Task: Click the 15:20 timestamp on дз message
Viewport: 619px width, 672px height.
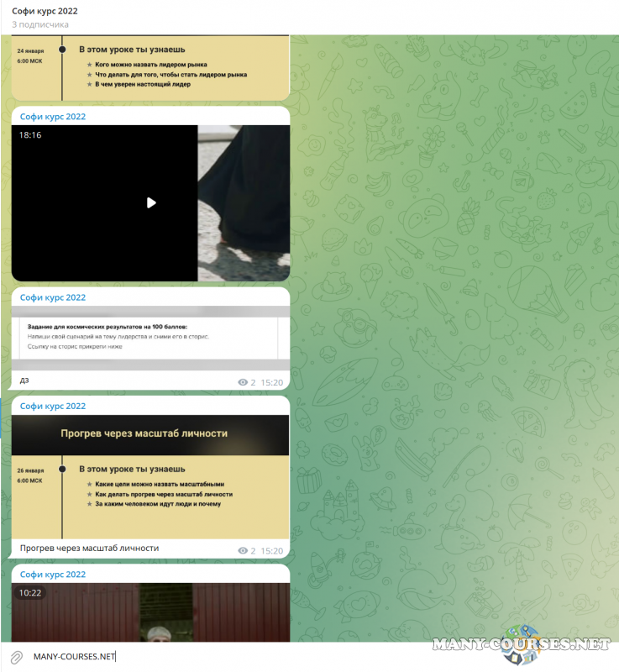Action: tap(271, 382)
